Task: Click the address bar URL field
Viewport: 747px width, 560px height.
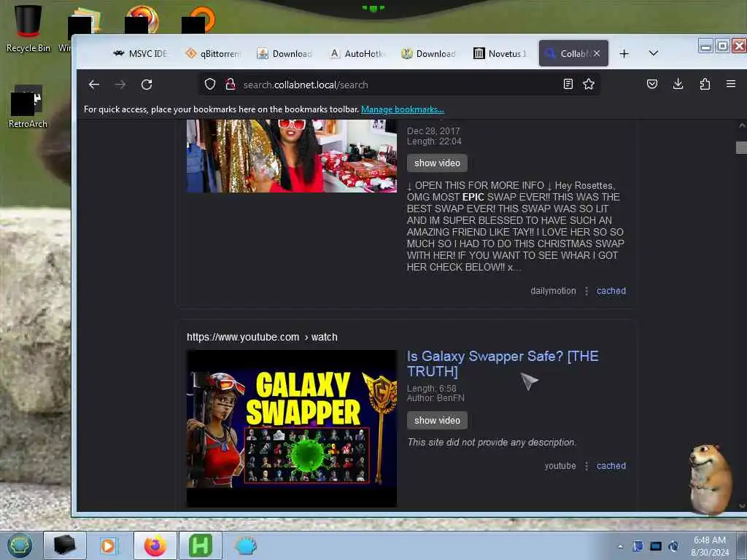Action: [400, 85]
